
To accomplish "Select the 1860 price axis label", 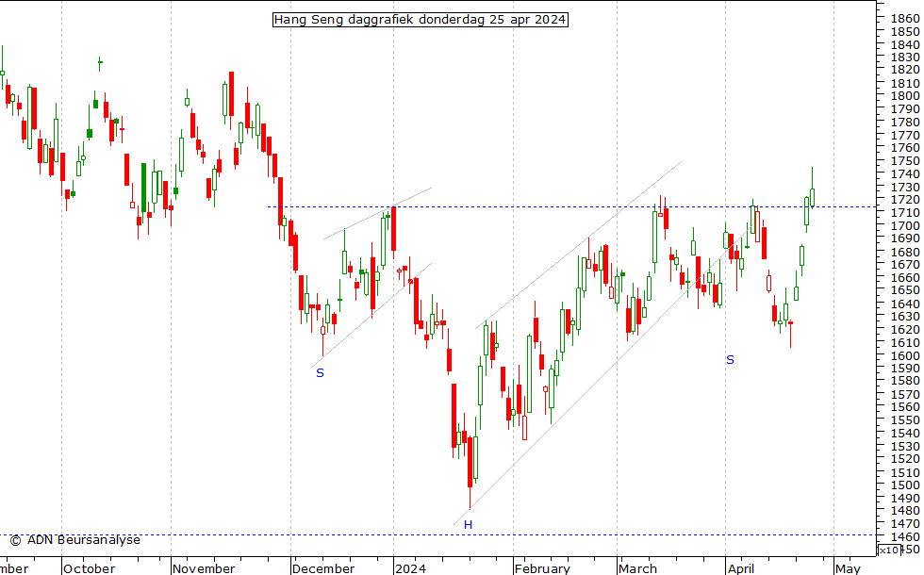I will pyautogui.click(x=905, y=19).
